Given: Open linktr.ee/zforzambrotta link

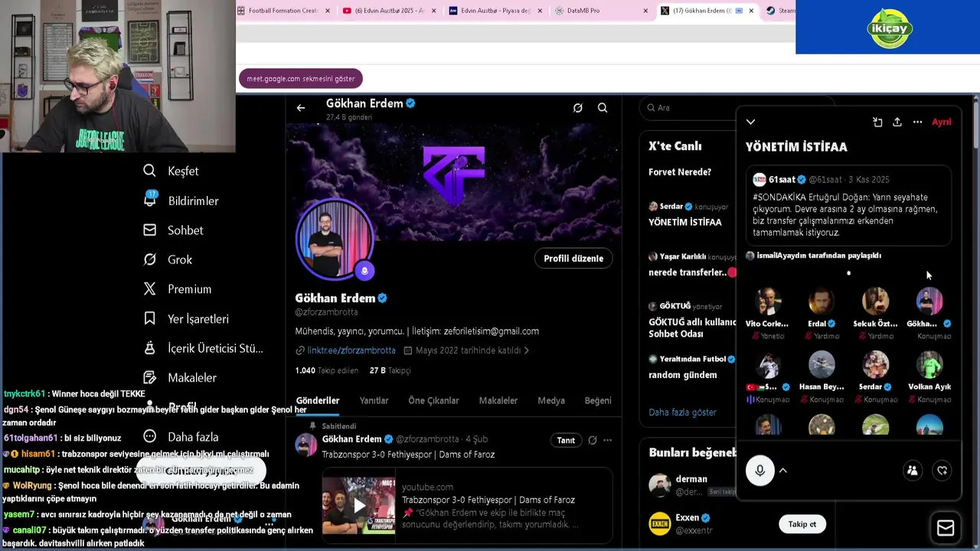Looking at the screenshot, I should pos(351,350).
